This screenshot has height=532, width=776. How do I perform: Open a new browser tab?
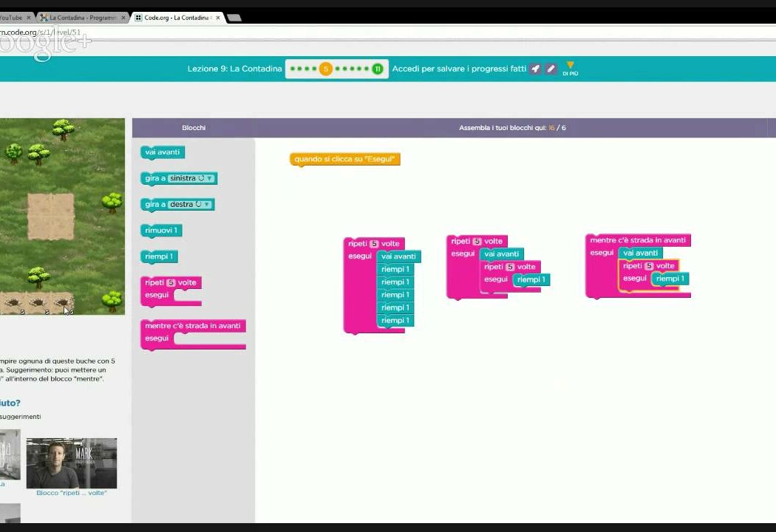pyautogui.click(x=234, y=18)
